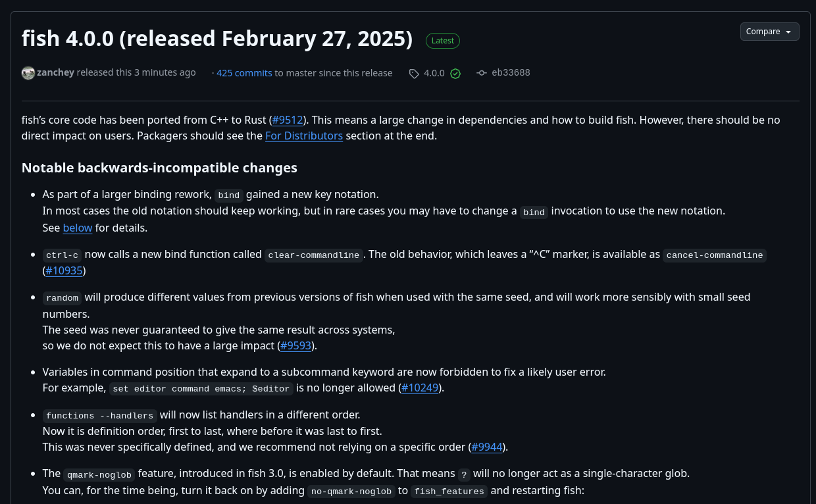Image resolution: width=816 pixels, height=504 pixels.
Task: Click the tag icon next to 4.0.0
Action: (414, 74)
